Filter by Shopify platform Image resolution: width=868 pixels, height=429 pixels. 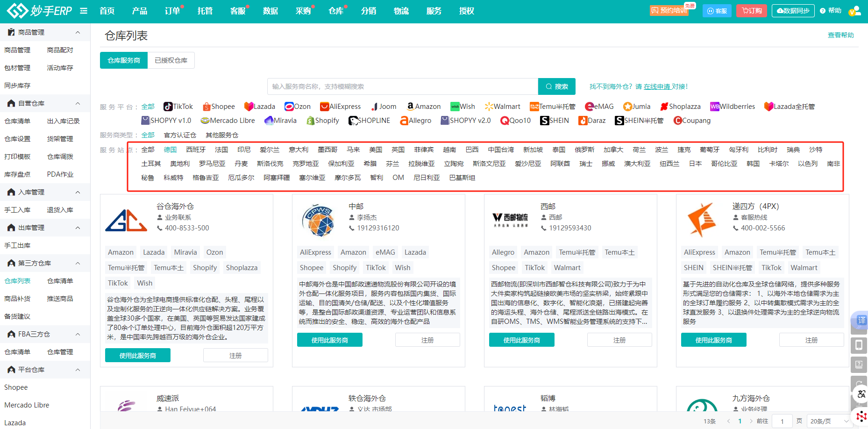[x=323, y=121]
